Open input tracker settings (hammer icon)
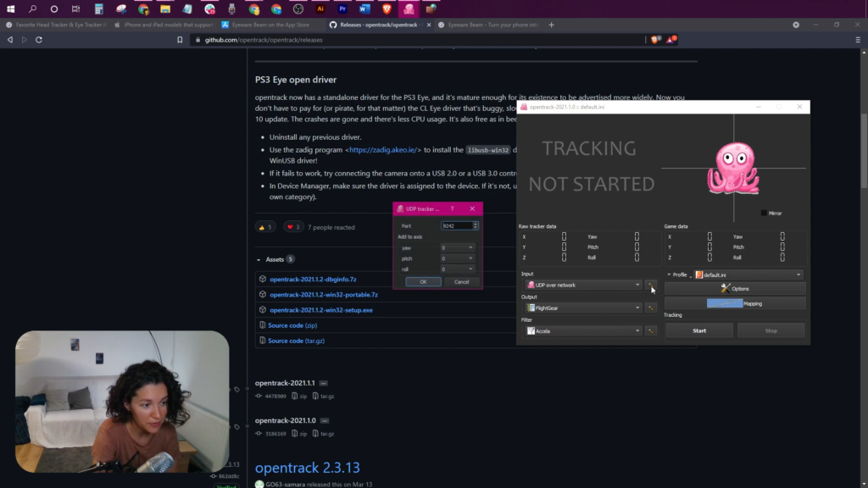Image resolution: width=868 pixels, height=488 pixels. 650,285
